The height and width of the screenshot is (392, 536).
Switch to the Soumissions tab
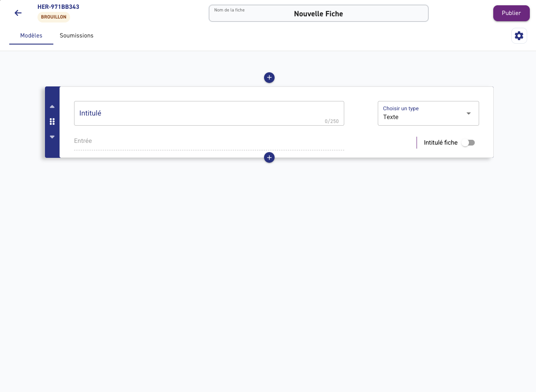77,36
